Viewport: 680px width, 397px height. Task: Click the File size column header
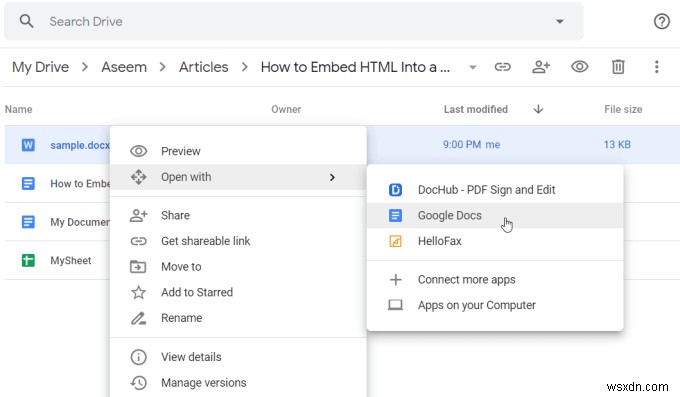(x=623, y=109)
